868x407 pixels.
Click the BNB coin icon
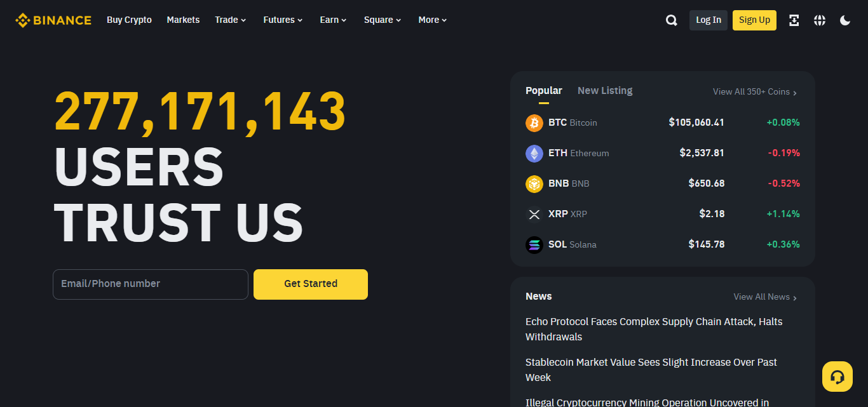(x=534, y=183)
